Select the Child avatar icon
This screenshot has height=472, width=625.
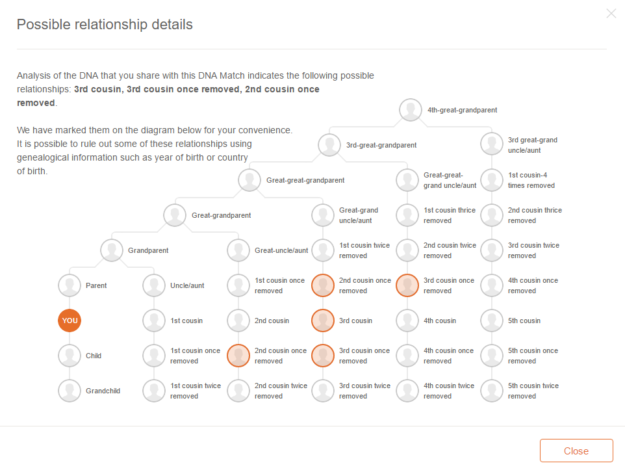[69, 356]
